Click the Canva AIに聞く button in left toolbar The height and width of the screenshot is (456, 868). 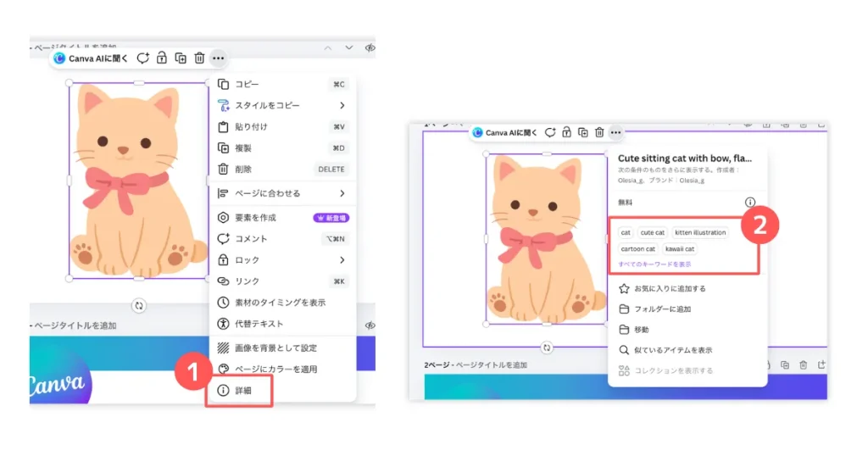point(92,58)
